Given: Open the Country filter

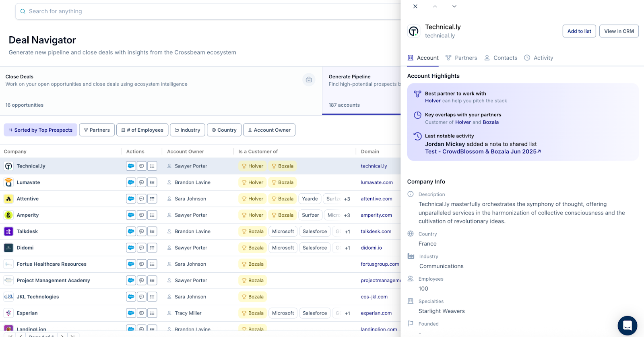Looking at the screenshot, I should point(224,130).
